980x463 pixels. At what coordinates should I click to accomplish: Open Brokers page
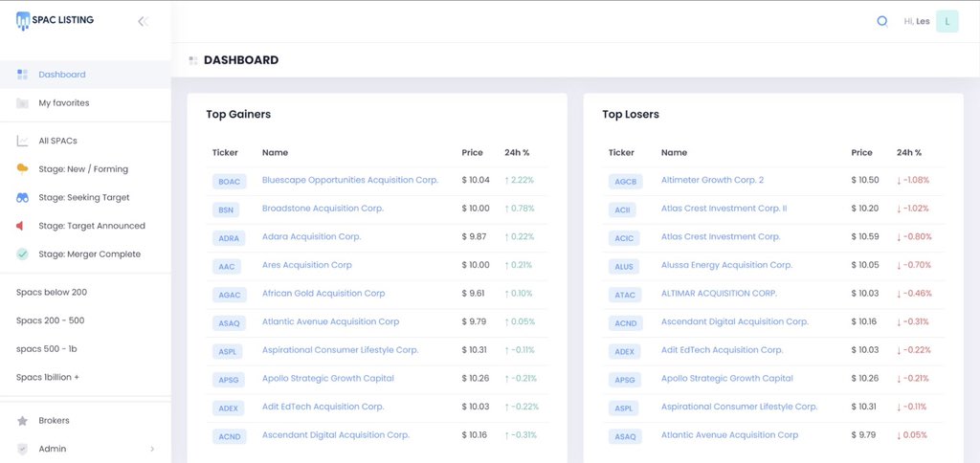[54, 421]
